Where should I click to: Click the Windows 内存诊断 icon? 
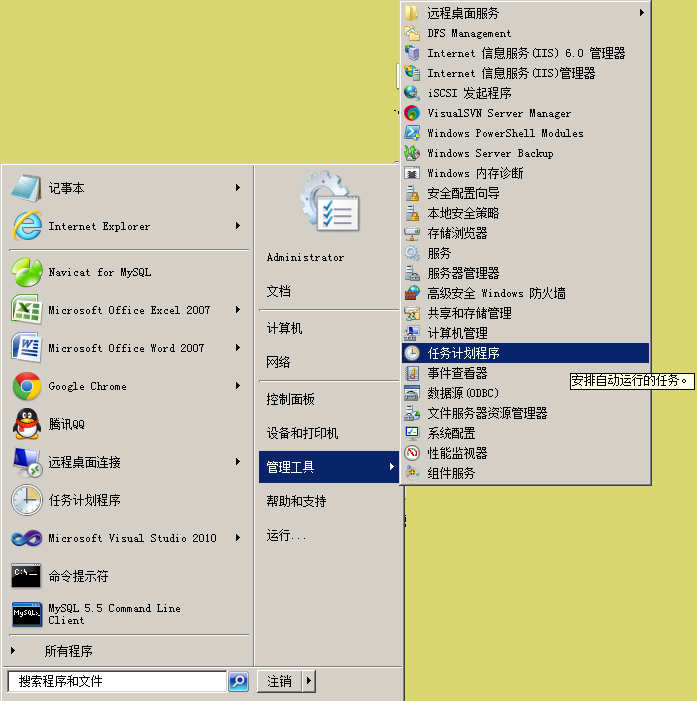tap(412, 173)
